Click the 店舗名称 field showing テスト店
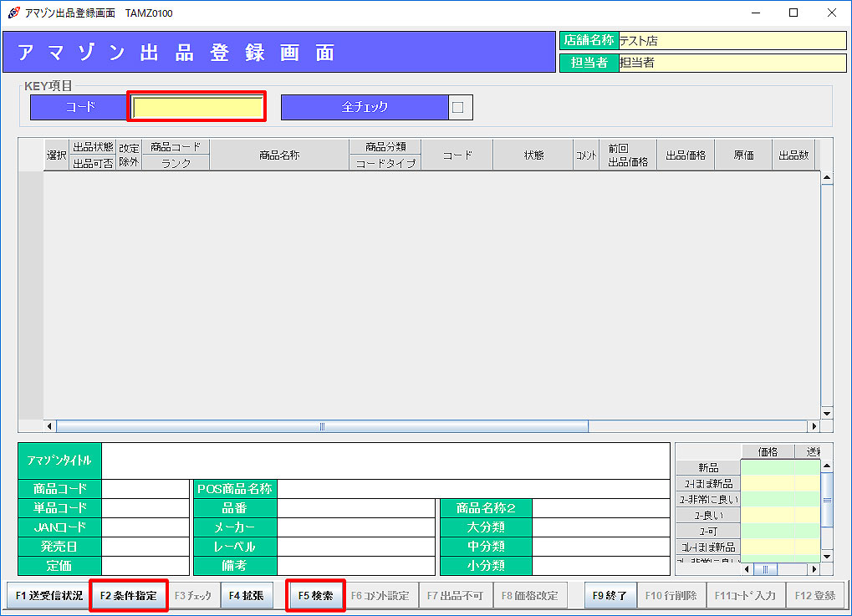Screen dimensions: 852x616 732,40
